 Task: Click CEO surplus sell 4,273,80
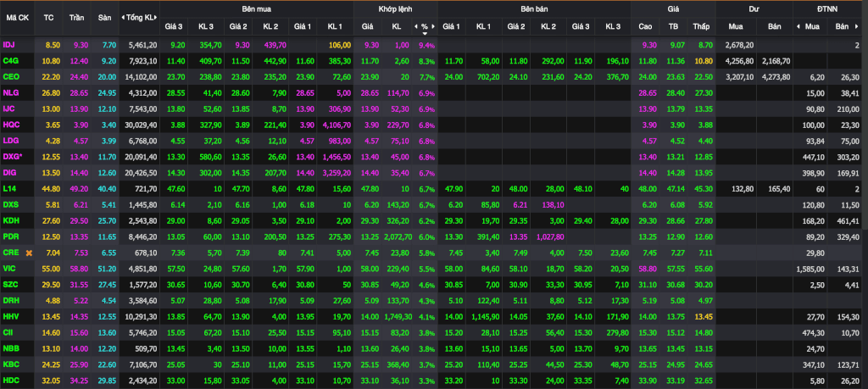[776, 77]
